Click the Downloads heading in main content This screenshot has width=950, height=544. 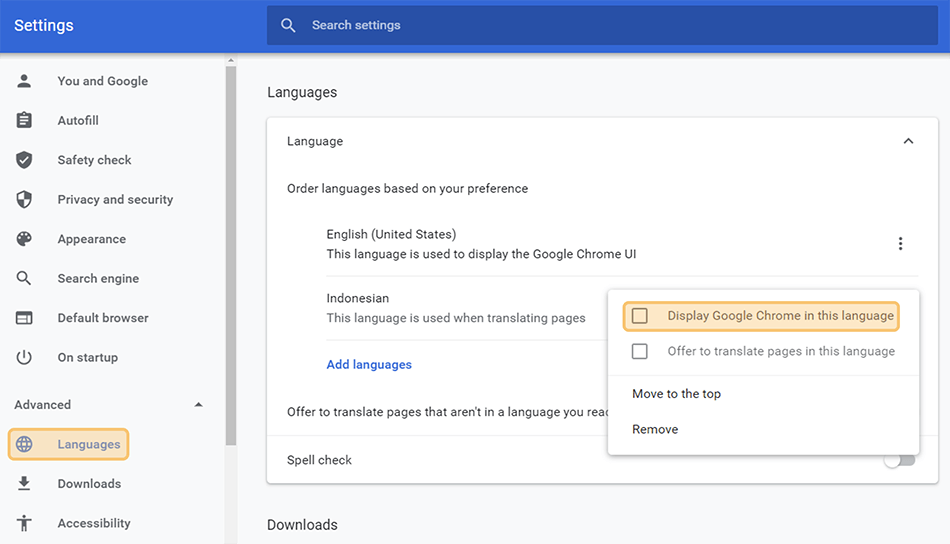point(302,525)
